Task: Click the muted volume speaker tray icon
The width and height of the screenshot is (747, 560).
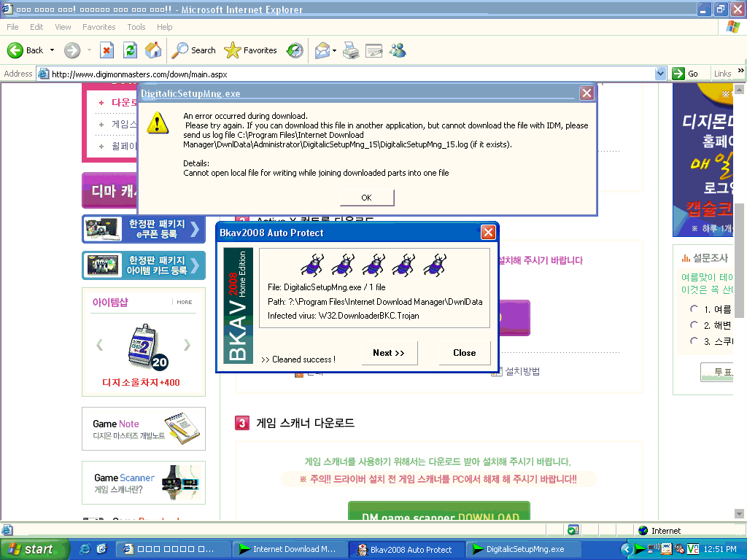Action: pos(679,549)
